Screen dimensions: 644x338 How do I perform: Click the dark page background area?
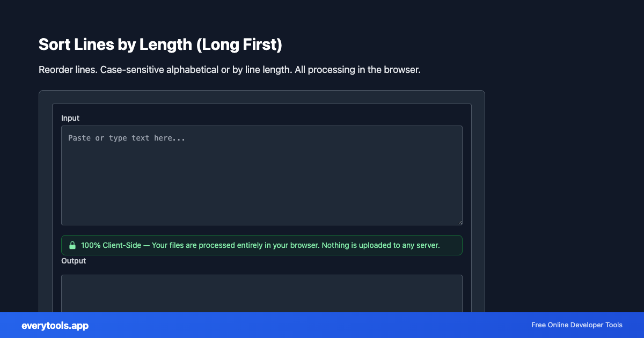click(563, 161)
